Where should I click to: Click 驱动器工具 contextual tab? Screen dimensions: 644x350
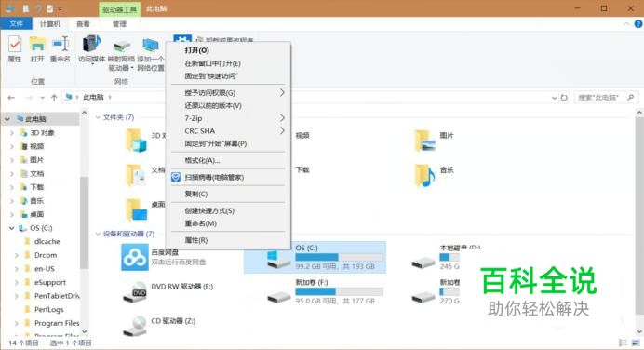pos(119,9)
